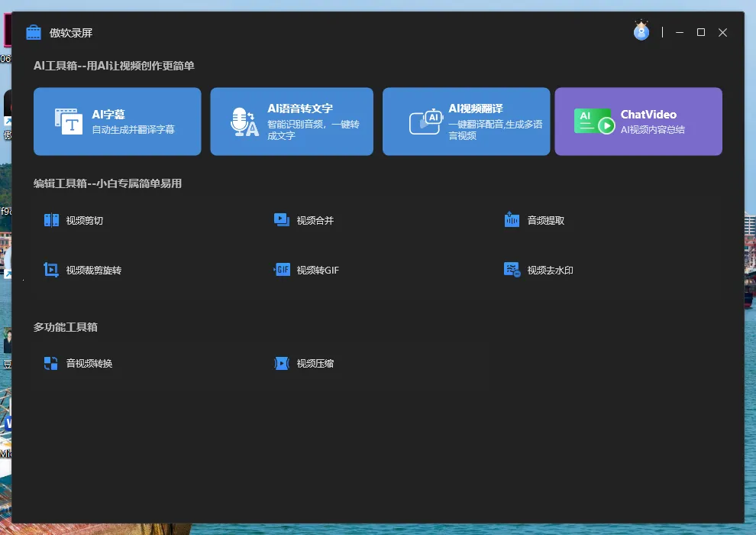The image size is (756, 535).
Task: Click the 傲软录屏 toolbox logo icon
Action: coord(34,32)
